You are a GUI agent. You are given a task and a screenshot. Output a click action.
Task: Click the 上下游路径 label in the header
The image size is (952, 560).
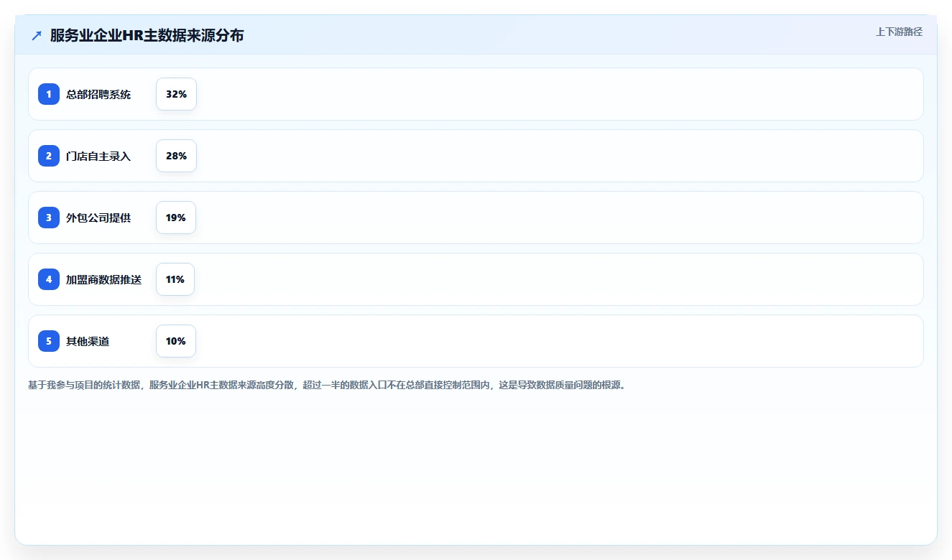[x=899, y=32]
